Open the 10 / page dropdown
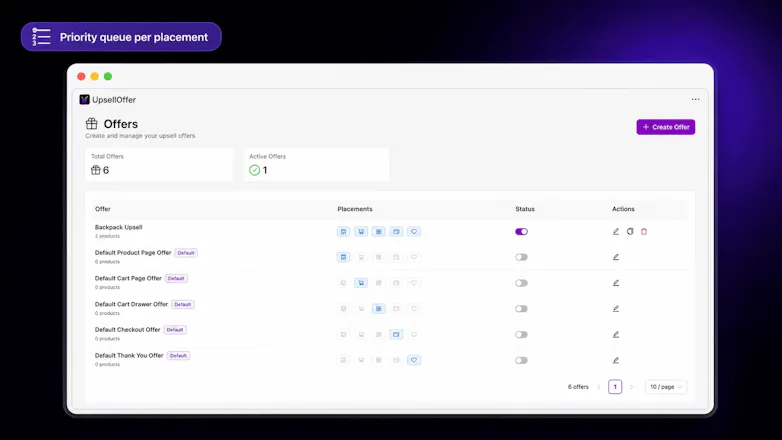Viewport: 782px width, 440px height. (x=666, y=387)
